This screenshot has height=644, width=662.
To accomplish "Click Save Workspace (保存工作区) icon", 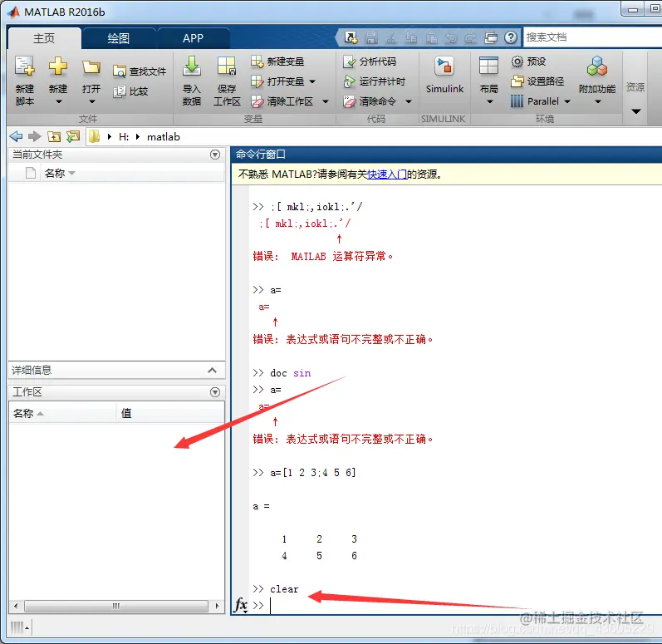I will tap(227, 66).
